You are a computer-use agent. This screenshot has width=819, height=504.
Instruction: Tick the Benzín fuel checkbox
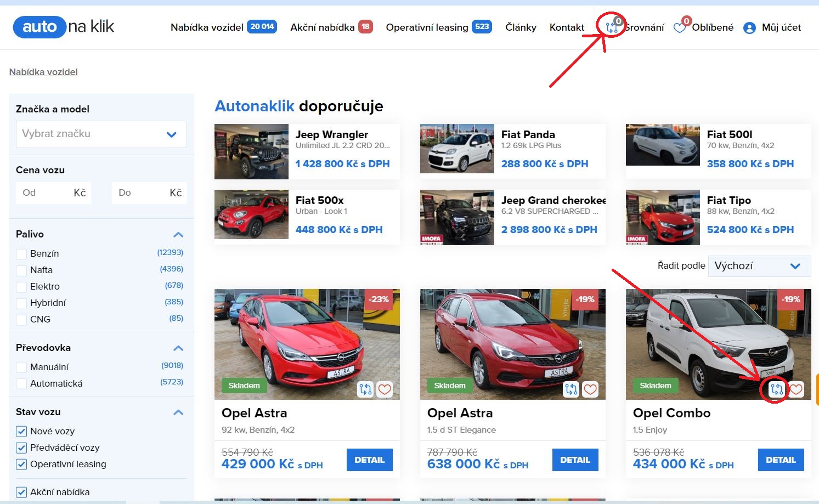click(x=21, y=254)
